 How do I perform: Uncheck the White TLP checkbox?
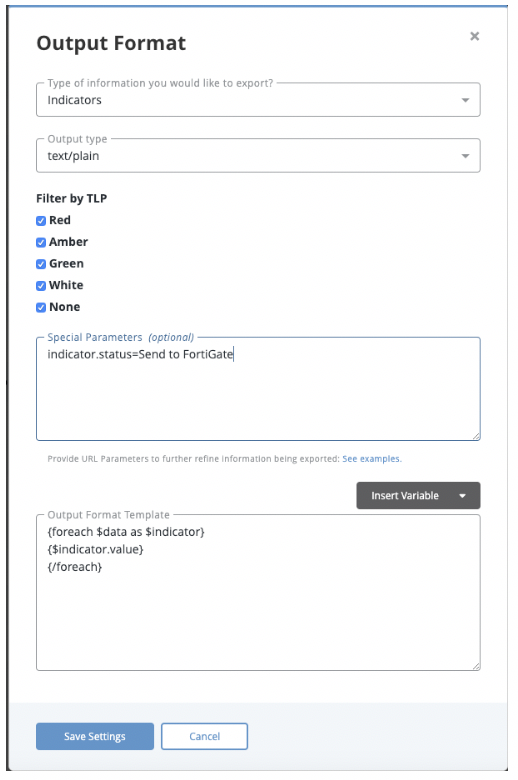coord(41,286)
